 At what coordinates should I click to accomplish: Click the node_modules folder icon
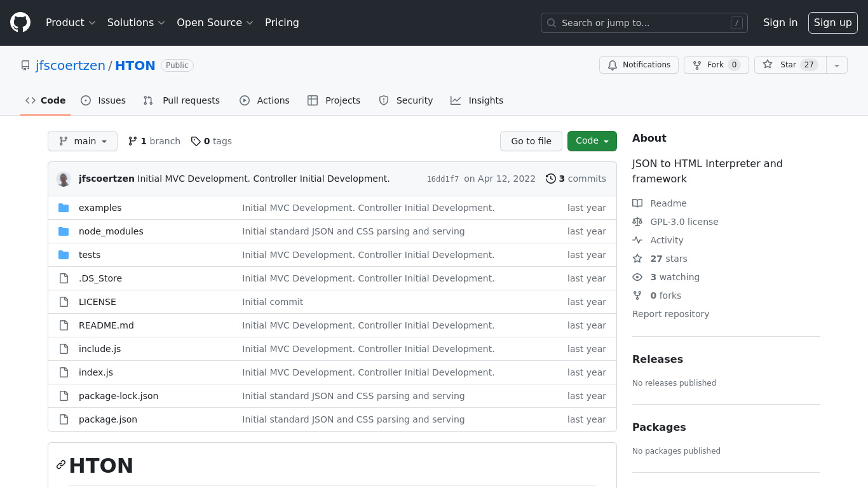[x=64, y=231]
